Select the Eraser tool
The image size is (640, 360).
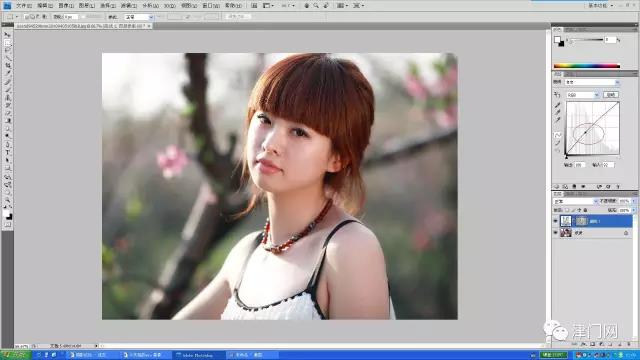coord(7,113)
